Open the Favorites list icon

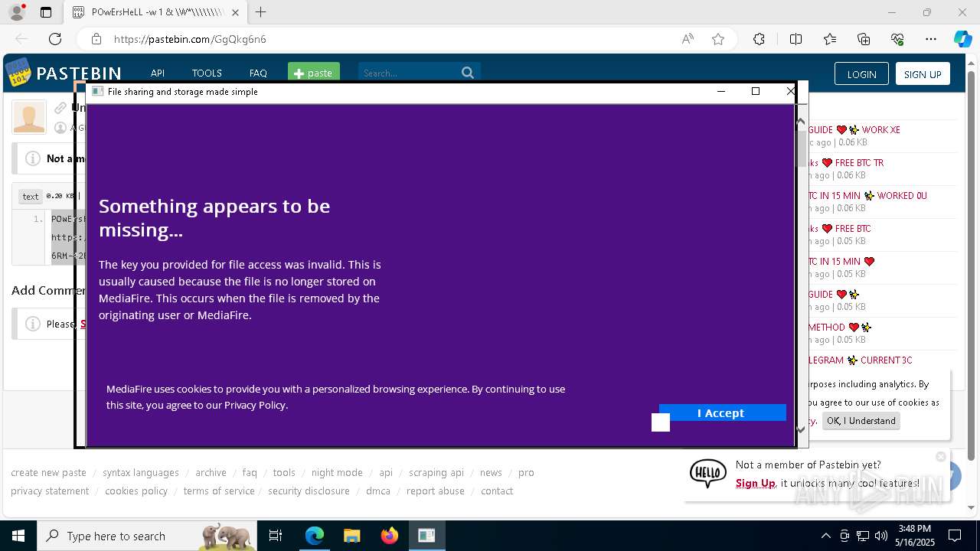coord(830,39)
